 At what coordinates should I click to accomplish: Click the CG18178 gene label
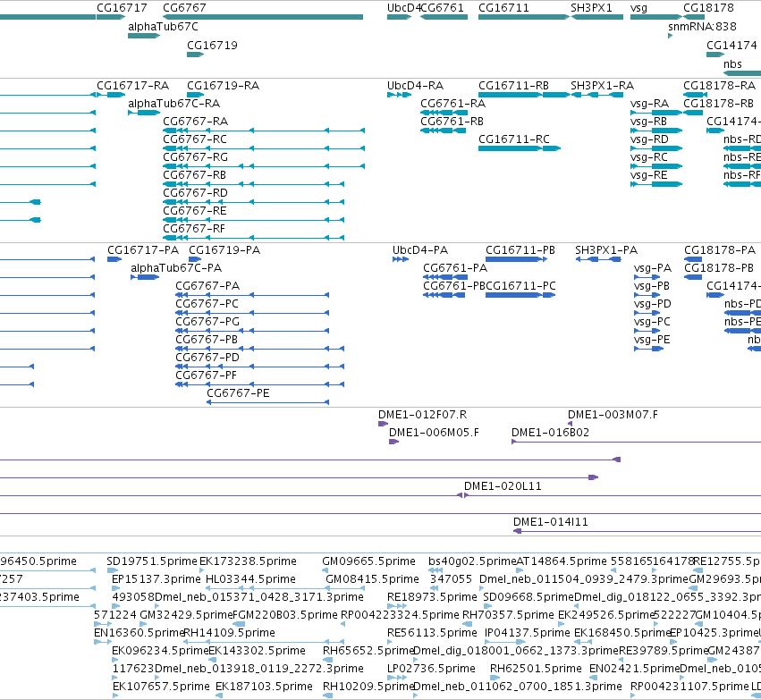click(x=708, y=8)
